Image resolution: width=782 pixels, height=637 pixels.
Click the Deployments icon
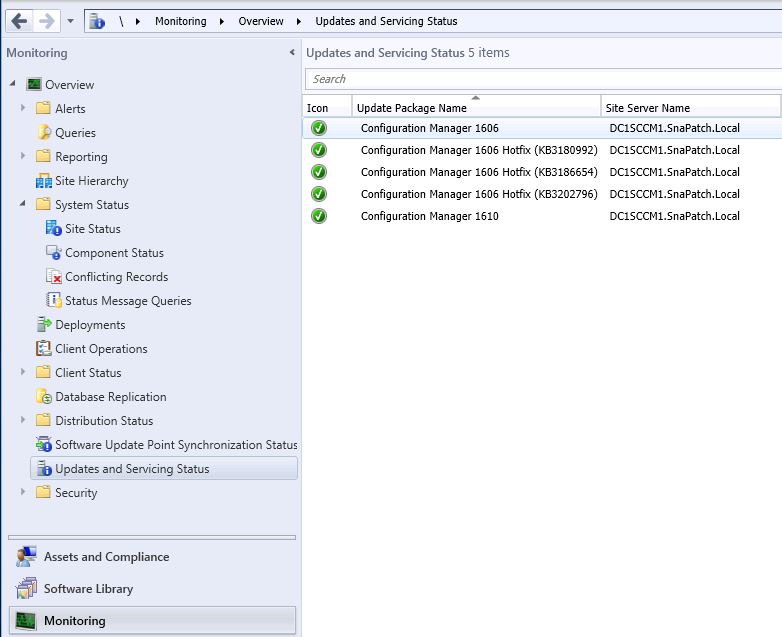(x=43, y=324)
